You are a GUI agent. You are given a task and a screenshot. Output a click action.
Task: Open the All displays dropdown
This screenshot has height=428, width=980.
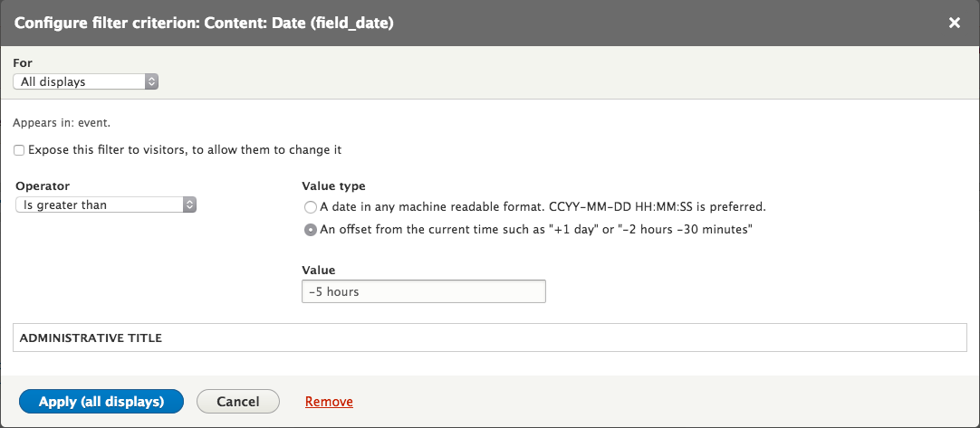pos(86,81)
